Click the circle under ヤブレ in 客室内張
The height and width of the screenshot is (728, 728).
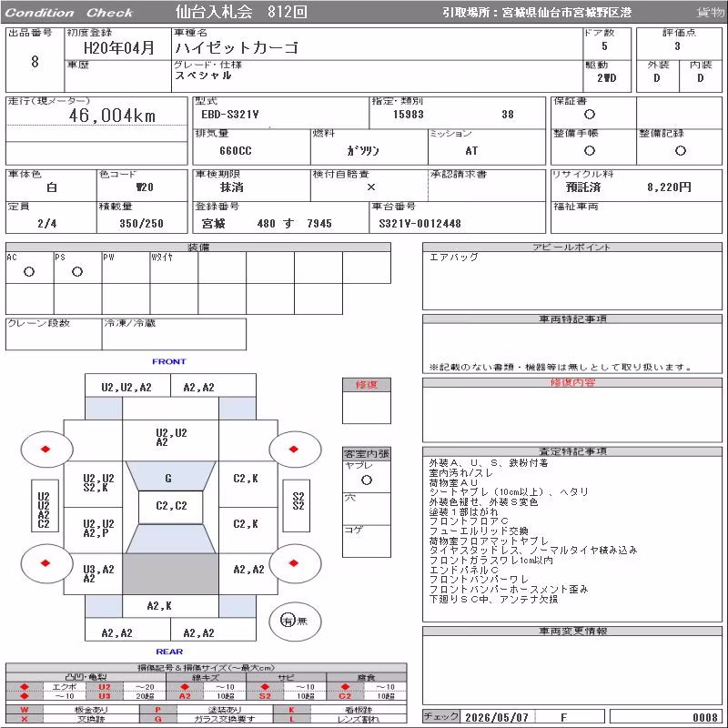coord(367,480)
